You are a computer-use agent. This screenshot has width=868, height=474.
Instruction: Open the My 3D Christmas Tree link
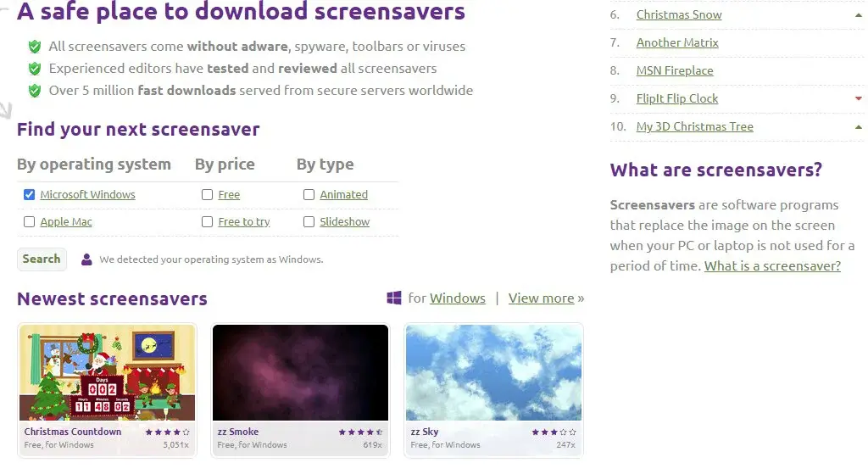[695, 127]
